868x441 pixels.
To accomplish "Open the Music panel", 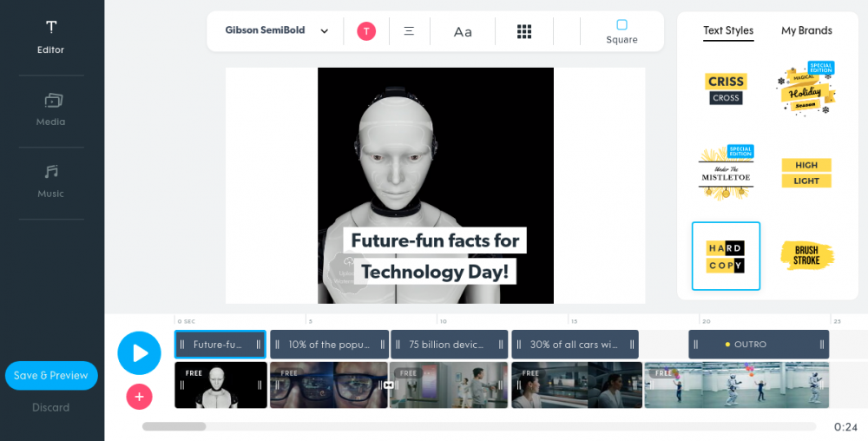I will point(50,181).
